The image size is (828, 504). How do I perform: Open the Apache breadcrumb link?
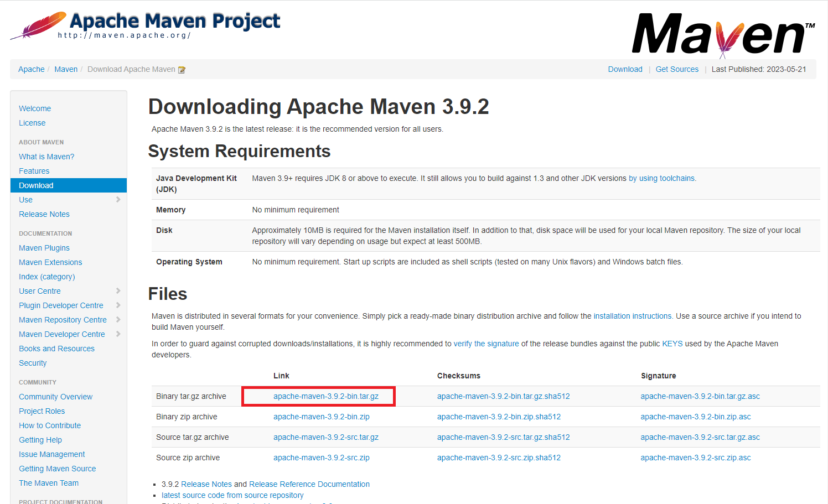[x=32, y=69]
